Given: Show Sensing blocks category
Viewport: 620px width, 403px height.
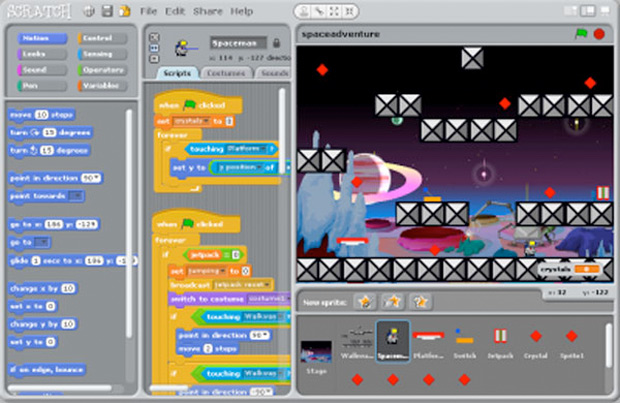Looking at the screenshot, I should coord(103,54).
